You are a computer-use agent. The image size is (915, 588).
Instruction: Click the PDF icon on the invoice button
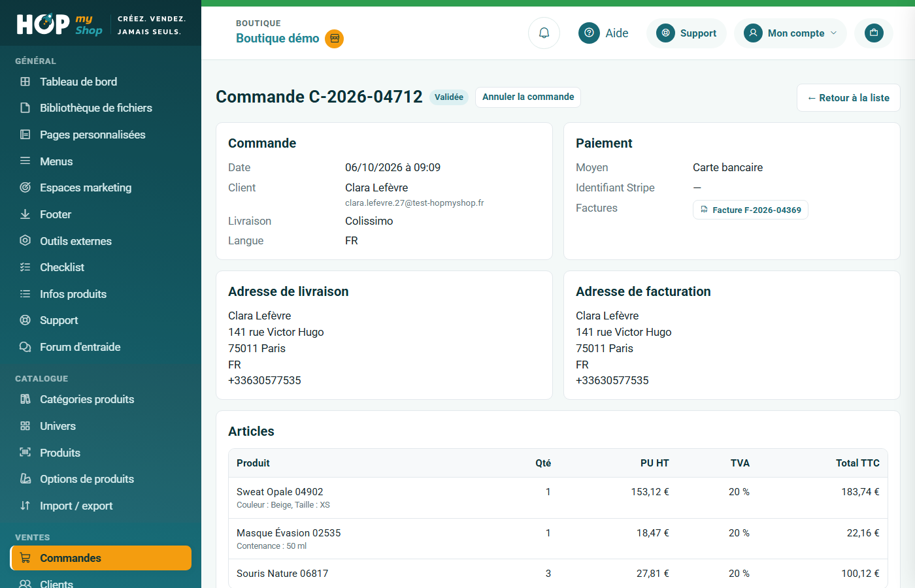click(704, 210)
